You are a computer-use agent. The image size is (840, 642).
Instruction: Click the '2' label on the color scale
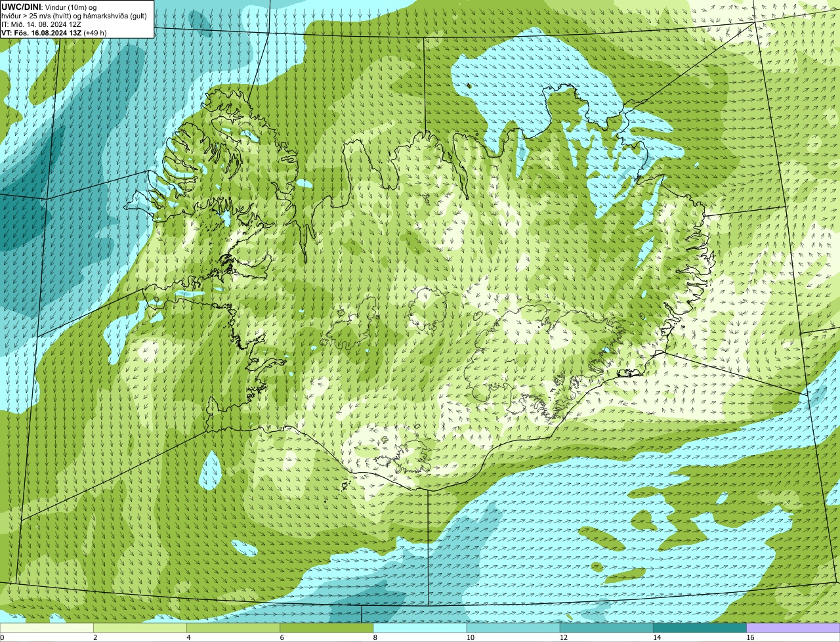point(95,637)
